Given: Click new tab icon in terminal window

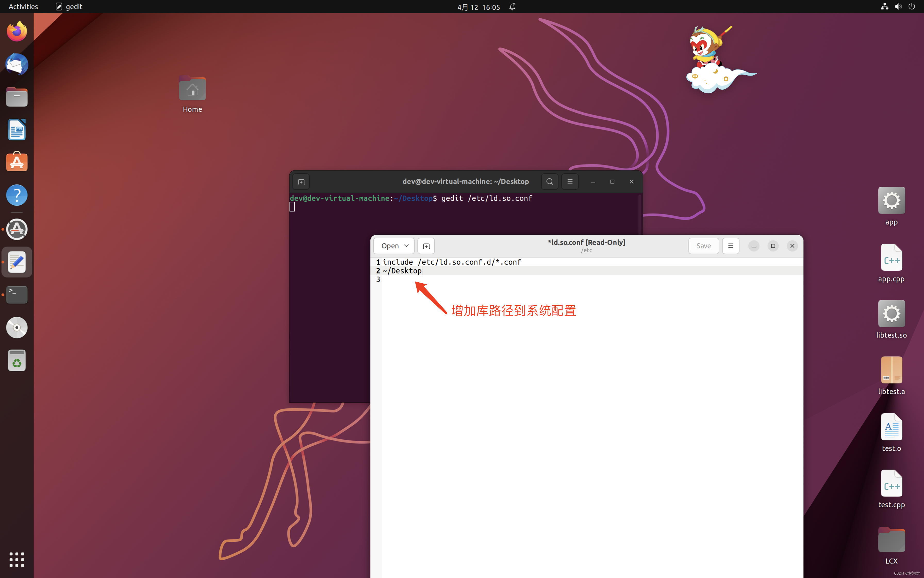Looking at the screenshot, I should 301,182.
